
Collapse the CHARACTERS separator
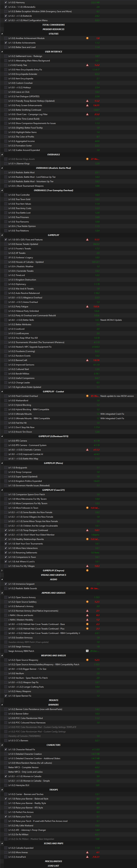pyautogui.click(x=2, y=745)
